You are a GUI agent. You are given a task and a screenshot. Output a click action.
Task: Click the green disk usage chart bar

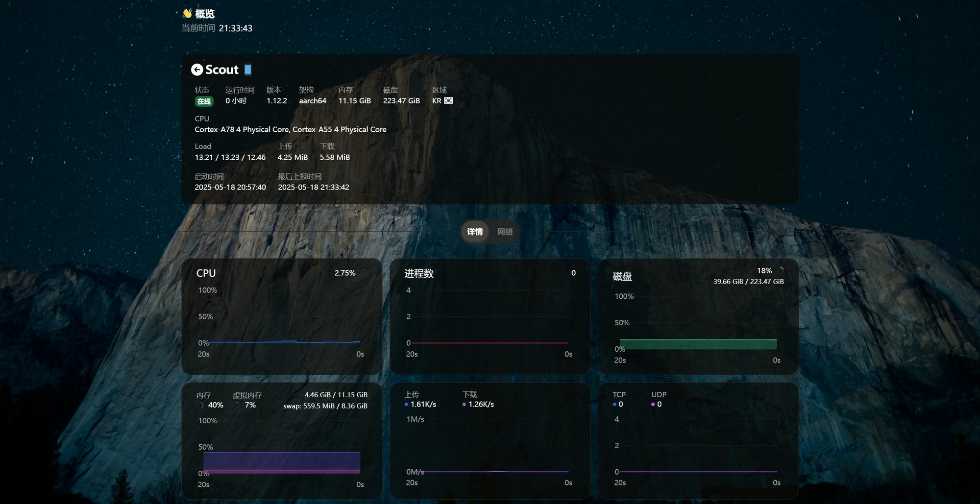point(698,344)
